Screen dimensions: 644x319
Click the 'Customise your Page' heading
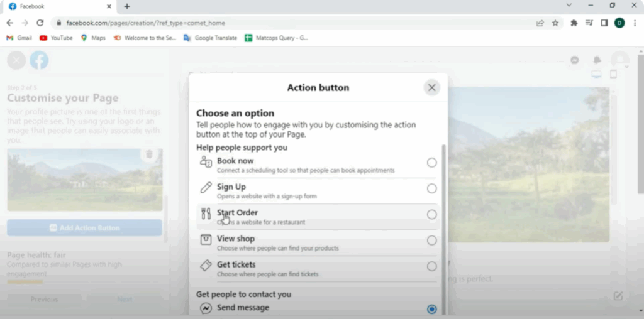[x=63, y=99]
